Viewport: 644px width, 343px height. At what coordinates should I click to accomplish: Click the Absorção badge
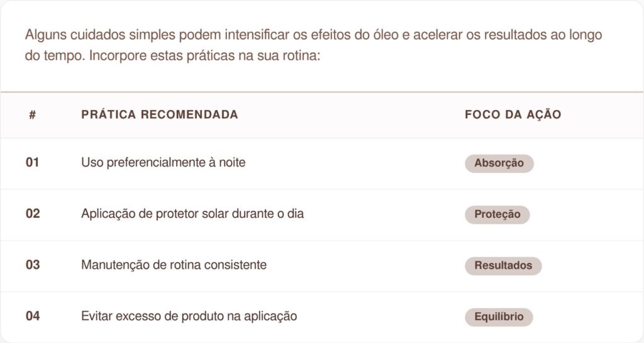pos(499,163)
